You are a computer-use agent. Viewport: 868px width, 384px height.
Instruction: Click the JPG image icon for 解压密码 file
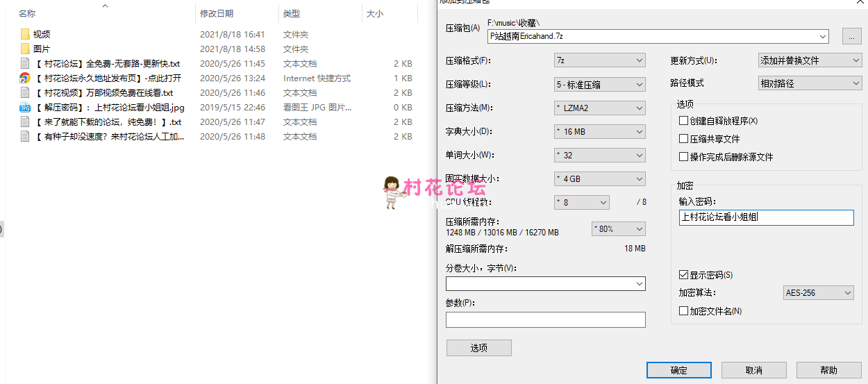click(x=25, y=107)
